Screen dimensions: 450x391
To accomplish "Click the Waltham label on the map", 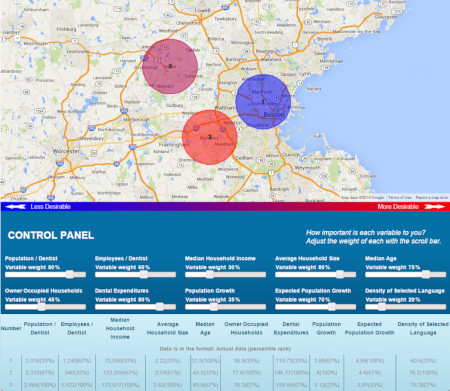I will [225, 108].
